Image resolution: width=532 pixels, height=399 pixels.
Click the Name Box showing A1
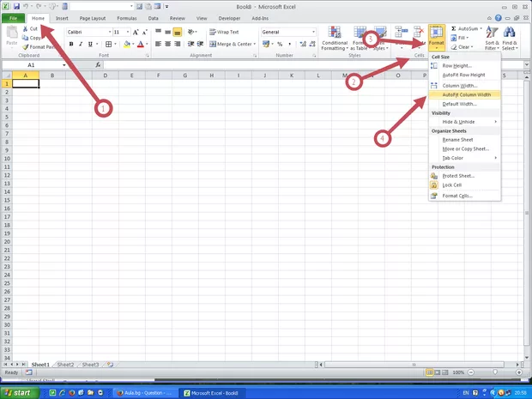(33, 64)
